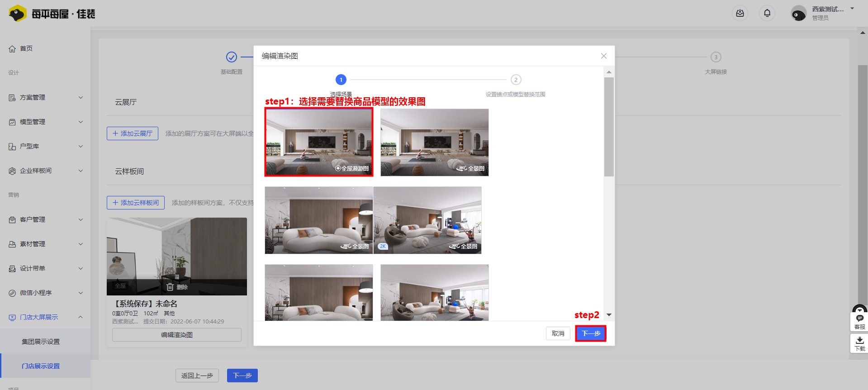Select the top-row 全景图 thumbnail beside 全屋漫游图

point(435,142)
